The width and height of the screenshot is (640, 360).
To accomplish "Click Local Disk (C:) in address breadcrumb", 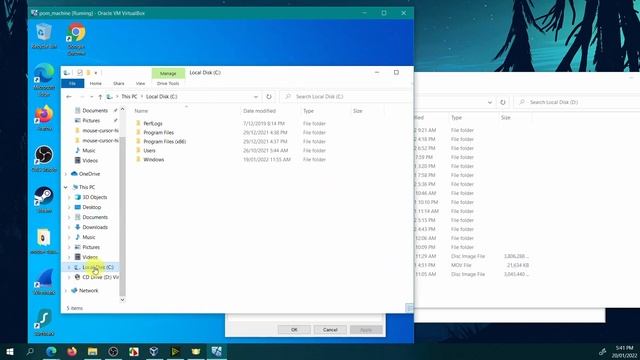I will click(162, 97).
